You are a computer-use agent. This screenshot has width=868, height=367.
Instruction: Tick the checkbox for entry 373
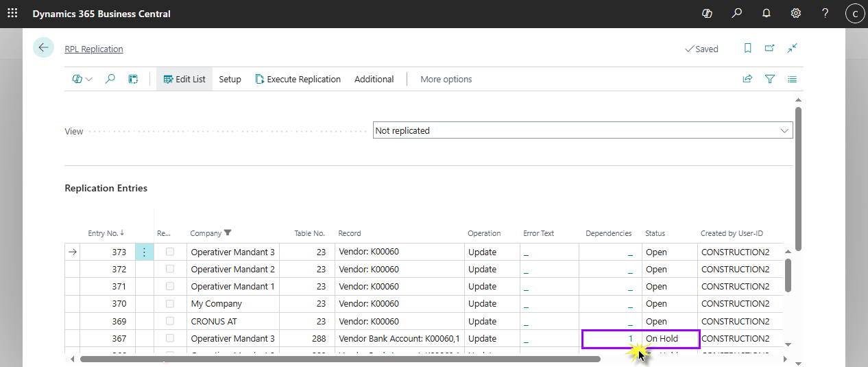pos(170,252)
